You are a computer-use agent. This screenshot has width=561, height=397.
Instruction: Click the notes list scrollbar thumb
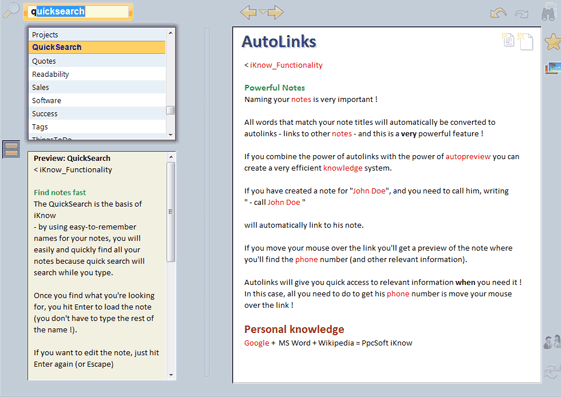click(170, 111)
